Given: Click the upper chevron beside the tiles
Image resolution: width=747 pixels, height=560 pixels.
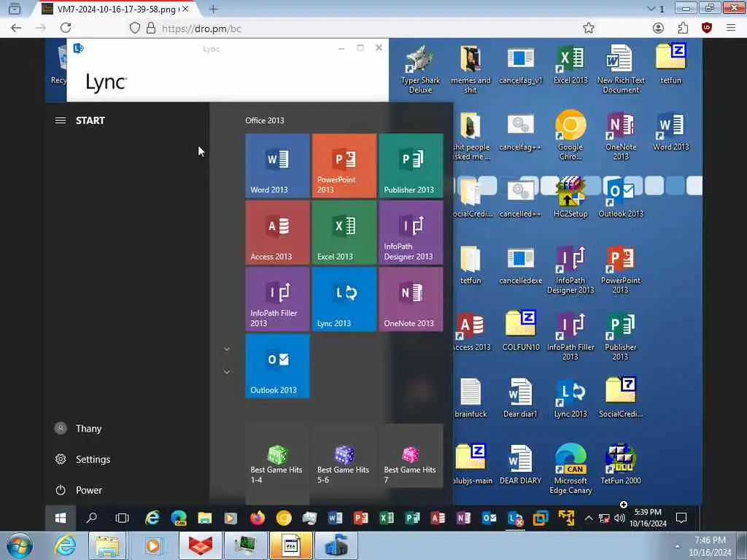Looking at the screenshot, I should tap(227, 349).
